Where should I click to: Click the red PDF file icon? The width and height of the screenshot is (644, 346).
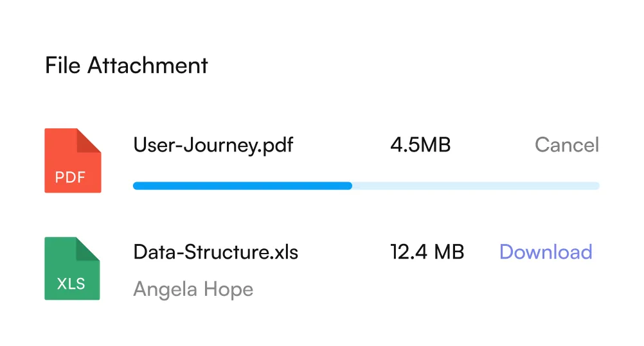(72, 160)
